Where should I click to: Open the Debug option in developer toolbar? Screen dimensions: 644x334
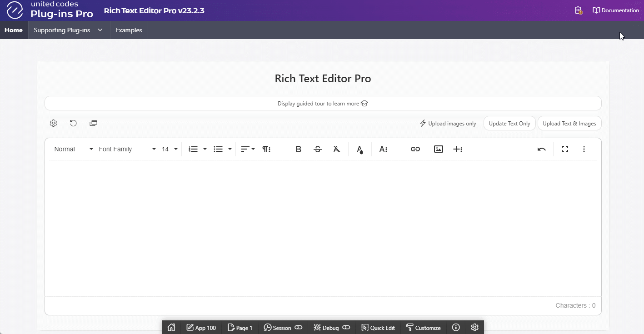326,328
